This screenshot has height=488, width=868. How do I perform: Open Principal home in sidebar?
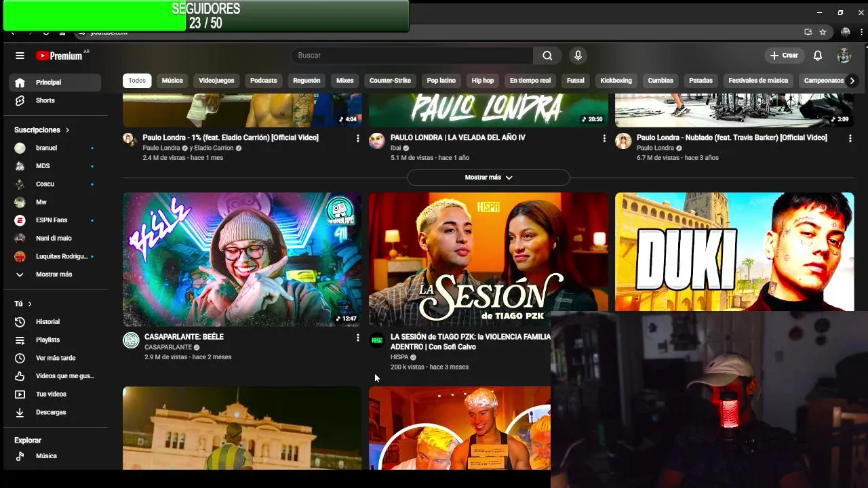pyautogui.click(x=55, y=82)
